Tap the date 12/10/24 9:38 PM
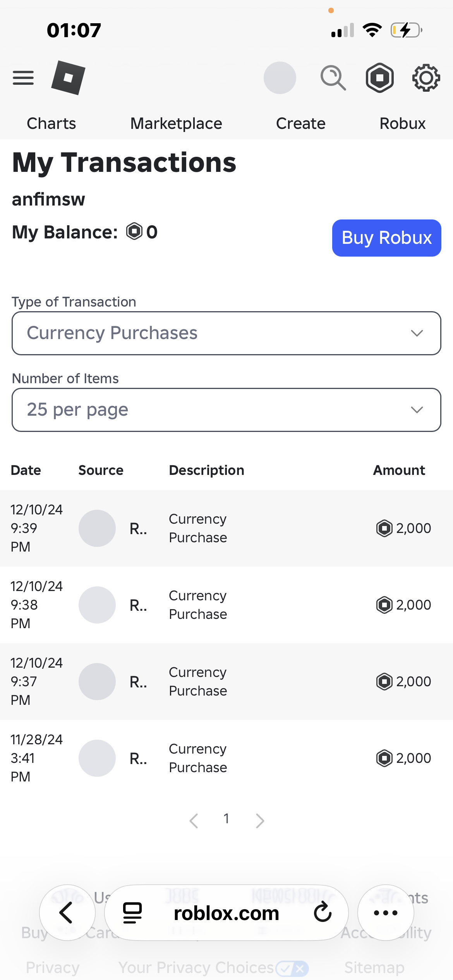 pyautogui.click(x=37, y=605)
